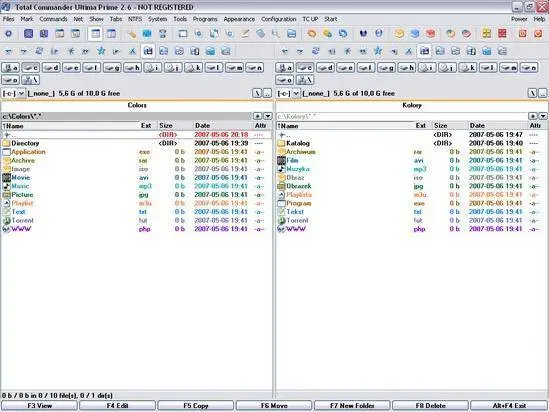Image resolution: width=549 pixels, height=412 pixels.
Task: Toggle drive e button in the right panel
Action: pos(346,68)
